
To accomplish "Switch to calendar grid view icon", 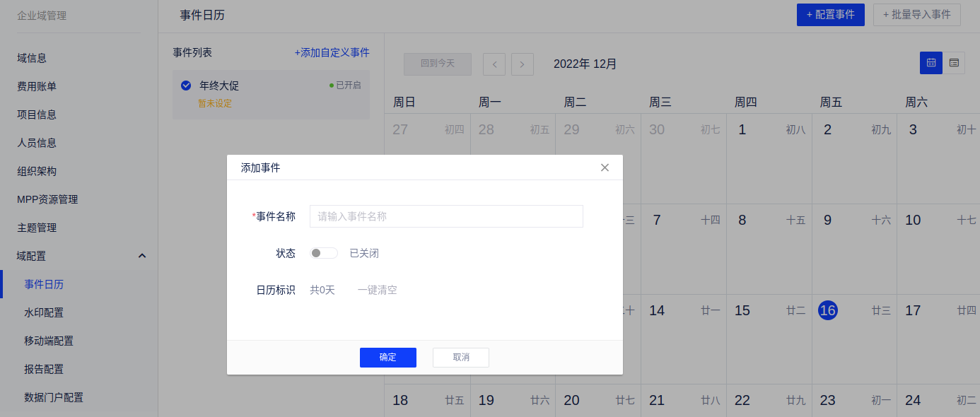I will point(931,63).
